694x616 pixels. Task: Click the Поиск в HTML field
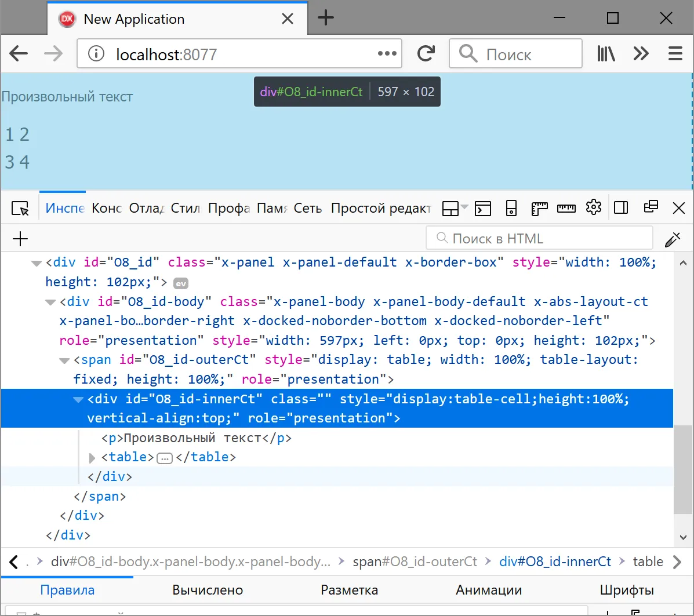pos(539,239)
